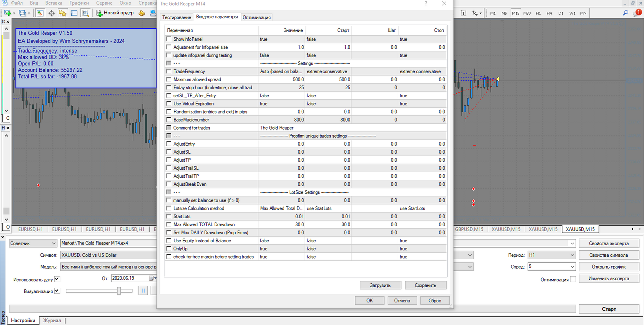
Task: Open the new chart toolbar icon
Action: (x=8, y=13)
